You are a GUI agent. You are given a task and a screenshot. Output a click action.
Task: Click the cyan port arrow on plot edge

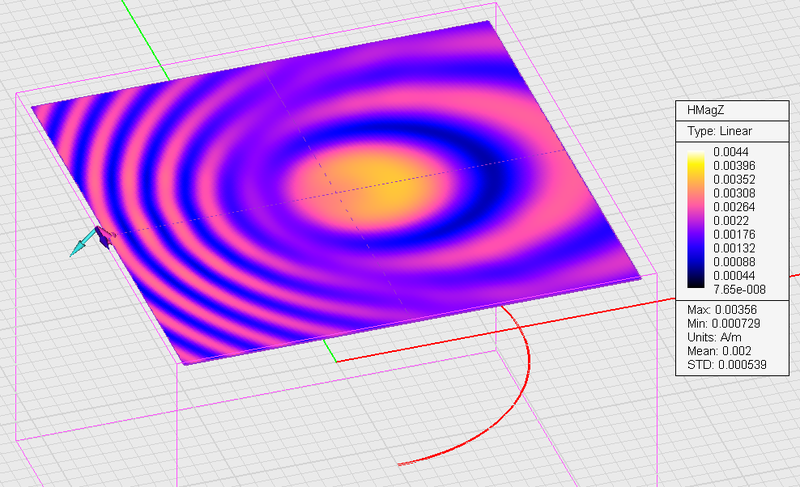tap(80, 245)
